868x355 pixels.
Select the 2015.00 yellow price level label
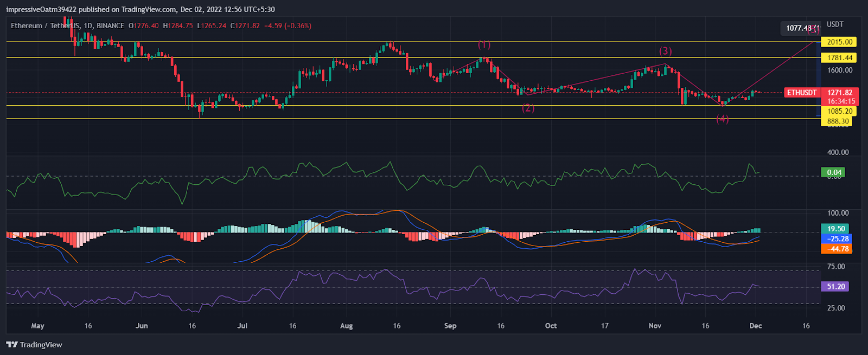click(x=839, y=42)
